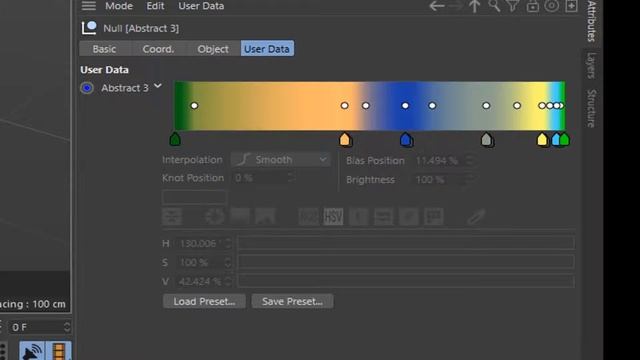
Task: Switch to the Object tab
Action: click(213, 49)
